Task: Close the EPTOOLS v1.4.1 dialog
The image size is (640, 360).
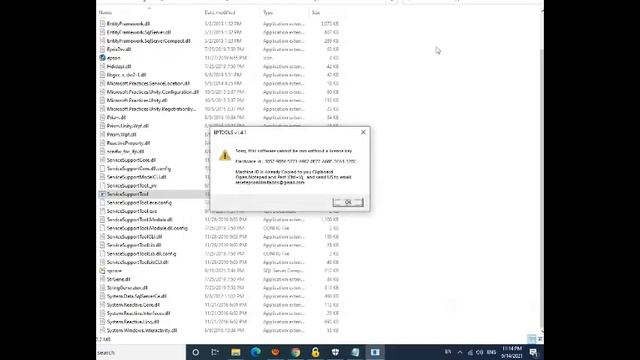Action: [363, 132]
